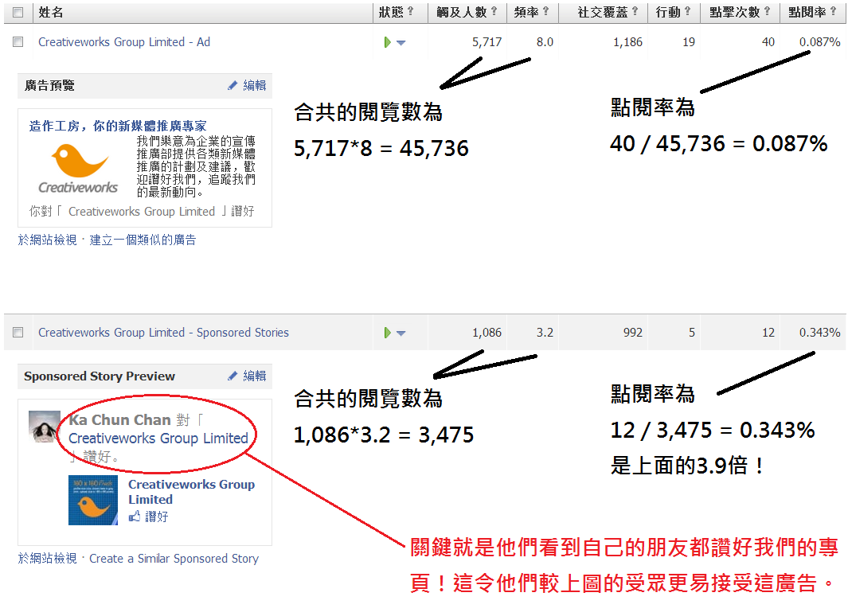The image size is (848, 616).
Task: Check the Creativeworks Group Limited - Ad checkbox
Action: (18, 42)
